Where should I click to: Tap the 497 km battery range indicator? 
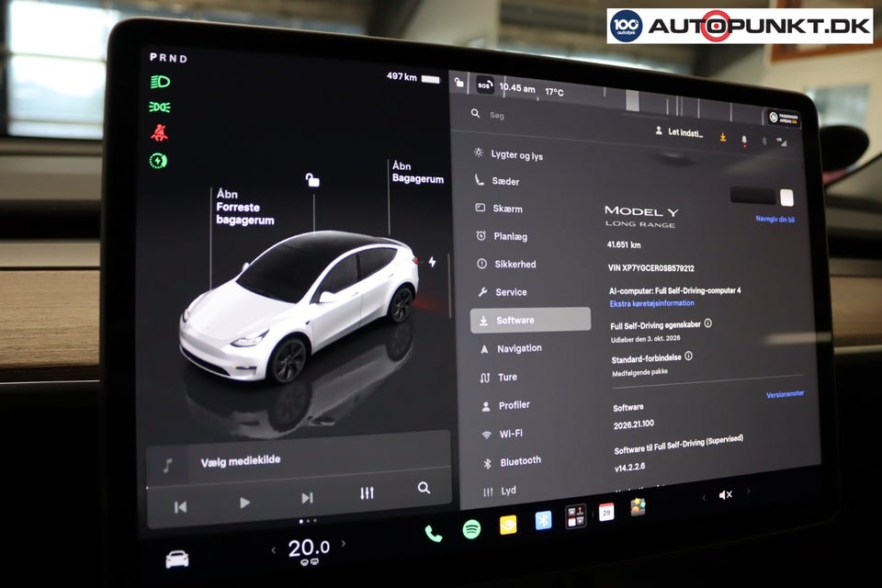click(413, 77)
